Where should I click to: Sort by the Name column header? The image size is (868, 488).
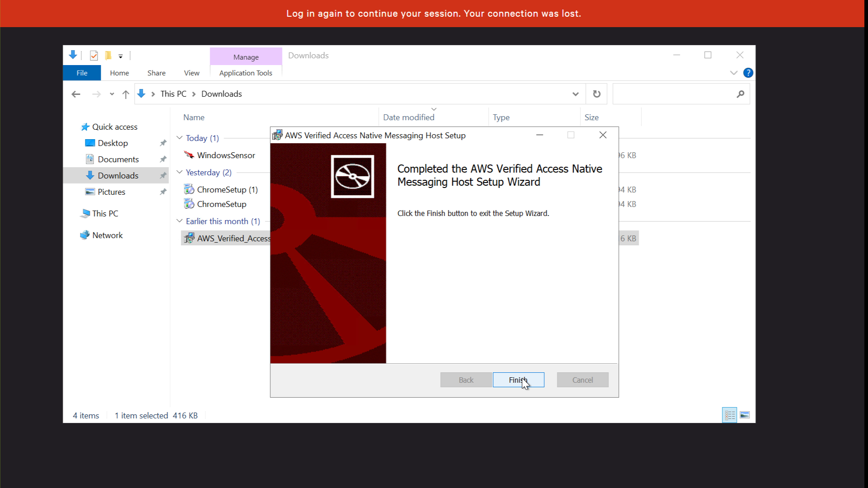194,117
